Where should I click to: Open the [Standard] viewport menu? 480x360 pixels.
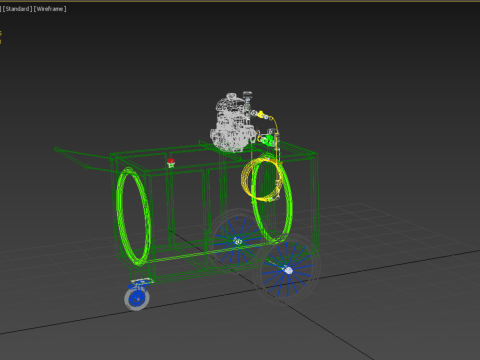click(17, 9)
